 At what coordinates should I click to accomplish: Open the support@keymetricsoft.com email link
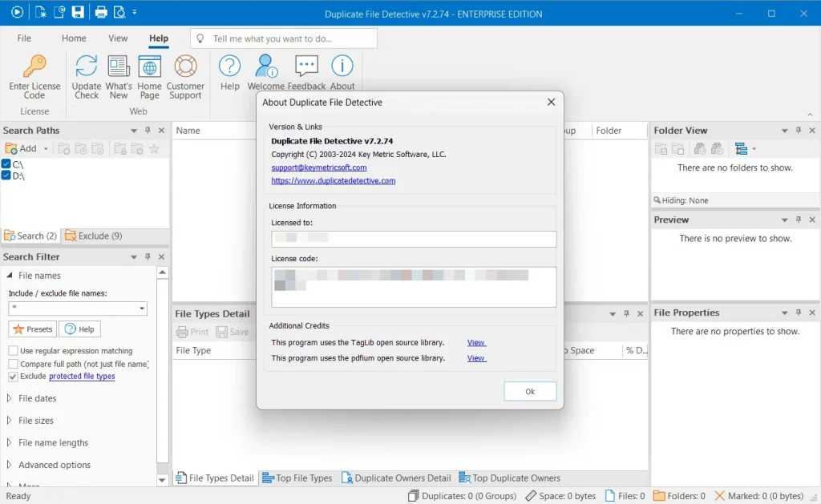click(x=319, y=167)
